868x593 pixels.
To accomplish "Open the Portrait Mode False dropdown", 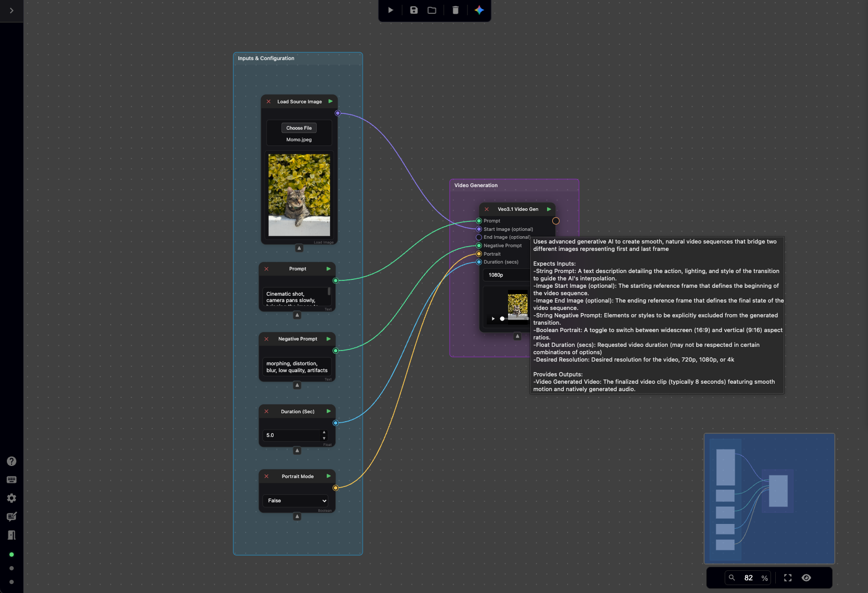I will click(296, 501).
